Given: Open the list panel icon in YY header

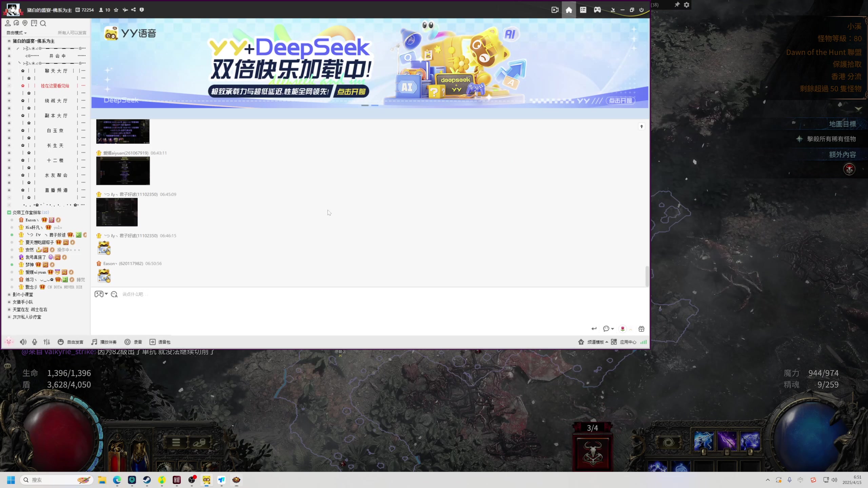Looking at the screenshot, I should 583,10.
